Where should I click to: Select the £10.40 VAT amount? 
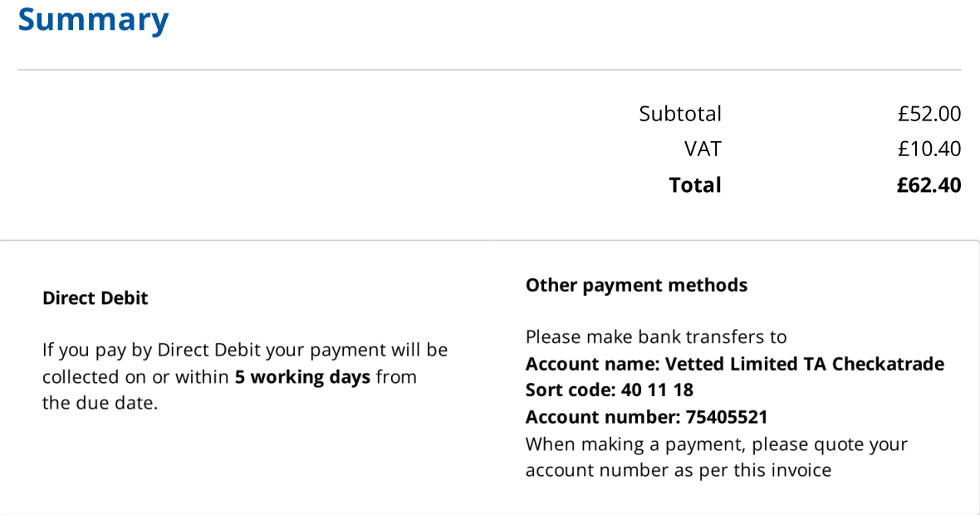(929, 150)
